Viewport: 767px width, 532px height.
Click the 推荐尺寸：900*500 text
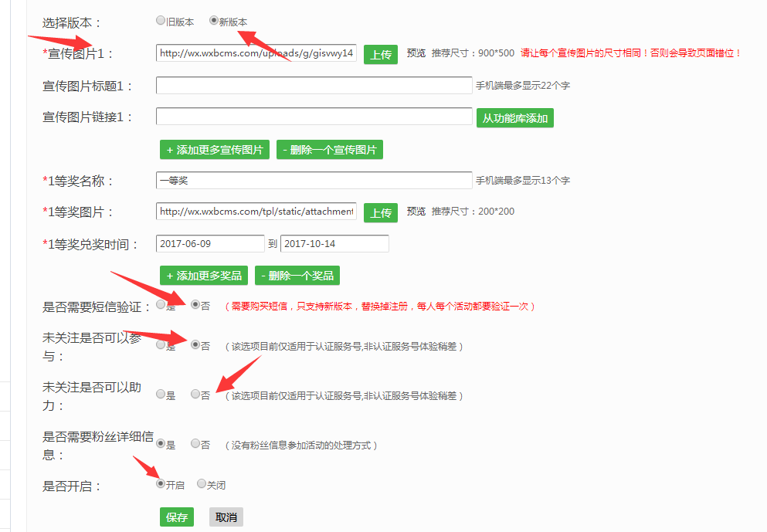click(473, 53)
